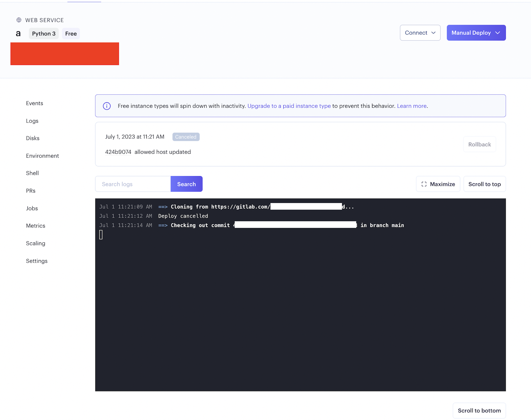Go to Logs in the sidebar
531x420 pixels.
(x=32, y=121)
